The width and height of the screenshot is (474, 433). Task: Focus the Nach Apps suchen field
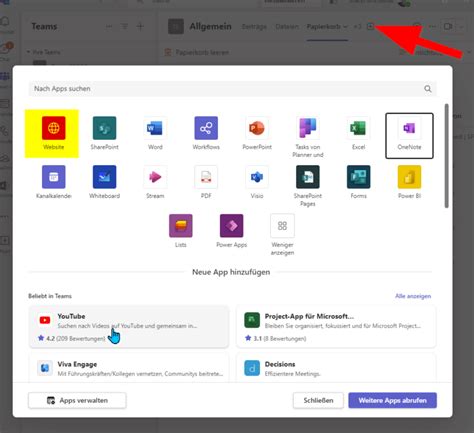click(x=232, y=89)
